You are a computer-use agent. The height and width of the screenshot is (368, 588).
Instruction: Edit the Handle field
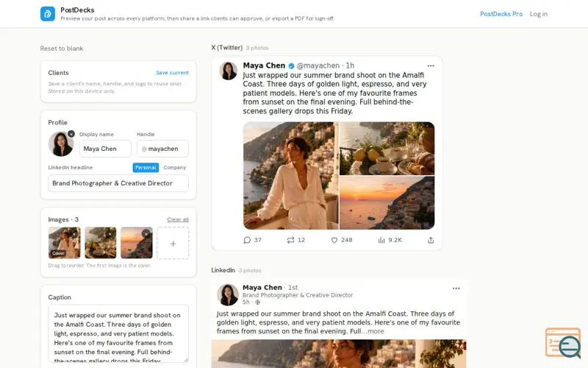click(162, 149)
